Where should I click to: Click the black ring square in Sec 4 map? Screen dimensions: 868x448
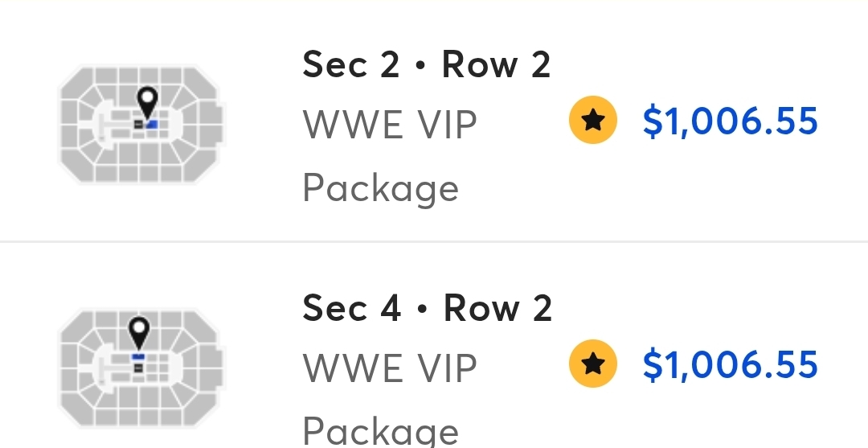[x=138, y=368]
